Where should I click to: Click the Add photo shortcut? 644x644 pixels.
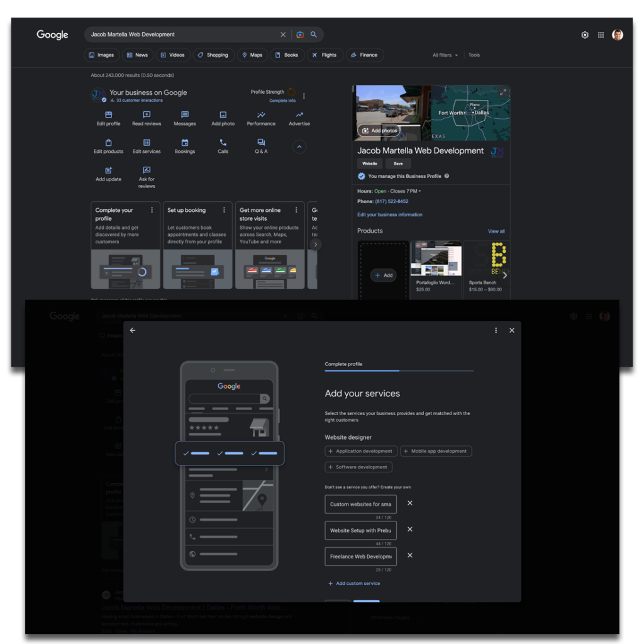223,118
